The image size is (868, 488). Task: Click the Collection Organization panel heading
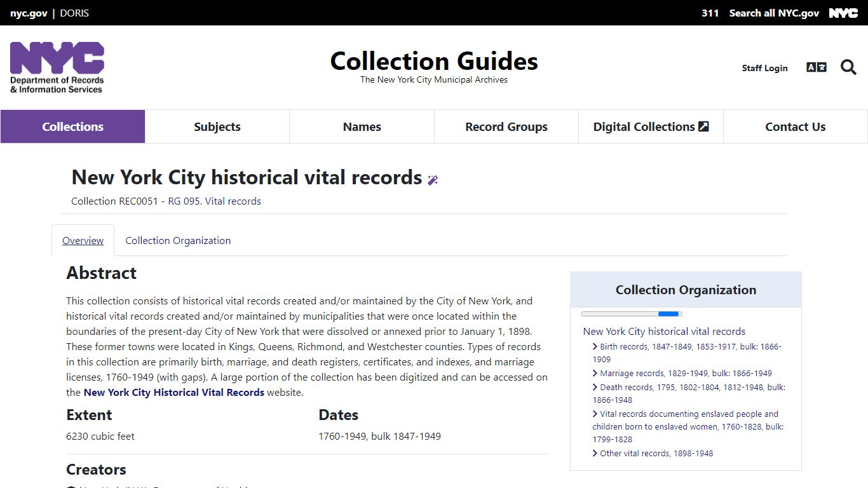click(686, 290)
